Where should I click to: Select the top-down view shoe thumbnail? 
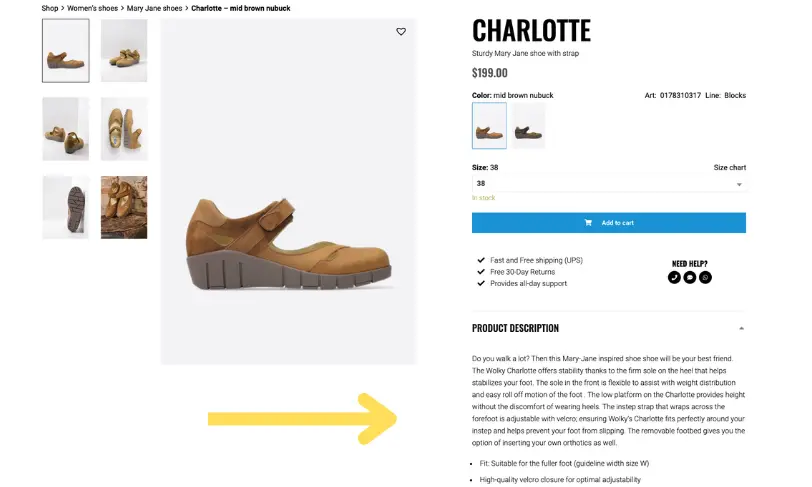pos(124,128)
